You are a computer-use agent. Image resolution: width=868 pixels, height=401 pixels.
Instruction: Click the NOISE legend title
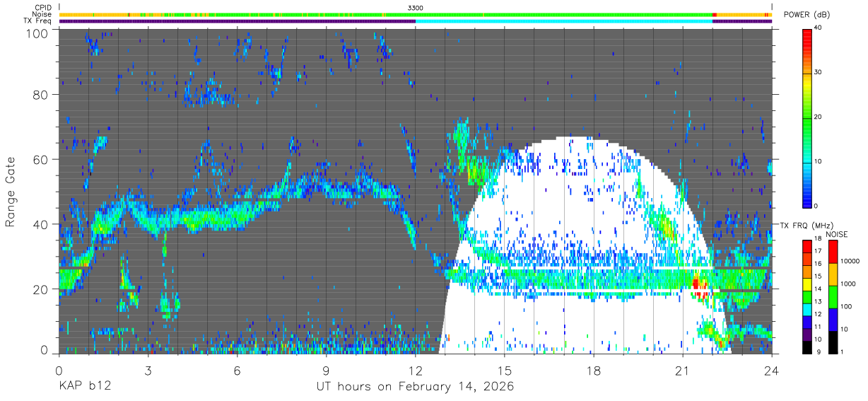837,234
